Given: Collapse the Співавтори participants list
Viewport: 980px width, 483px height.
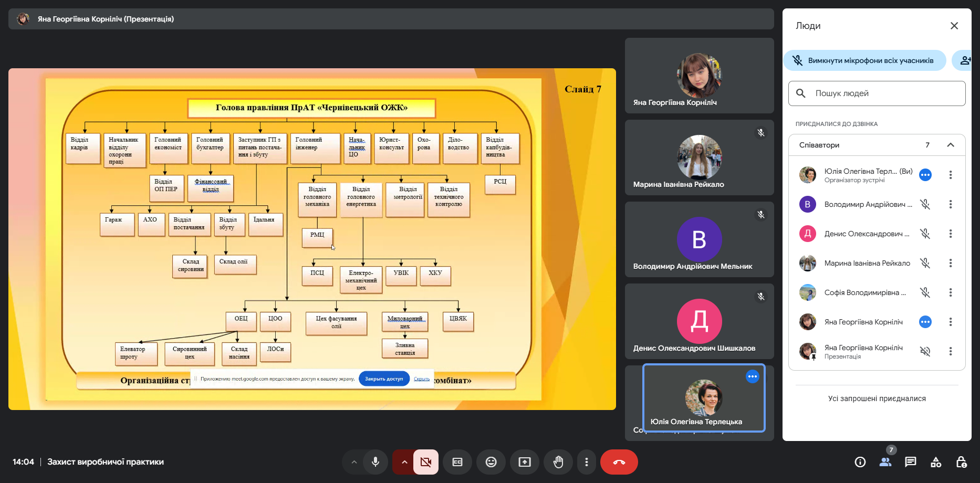Looking at the screenshot, I should click(x=950, y=145).
